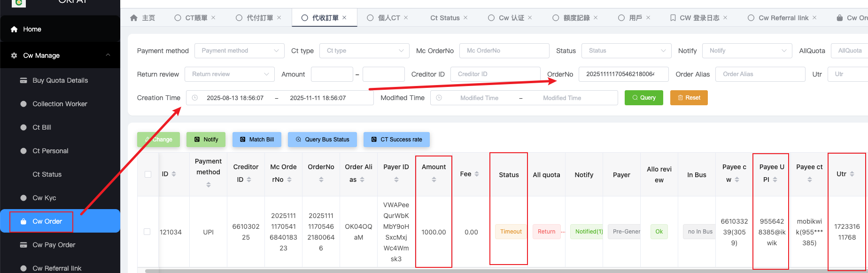The height and width of the screenshot is (273, 868).
Task: Click the clock icon in Creation Time
Action: click(195, 98)
